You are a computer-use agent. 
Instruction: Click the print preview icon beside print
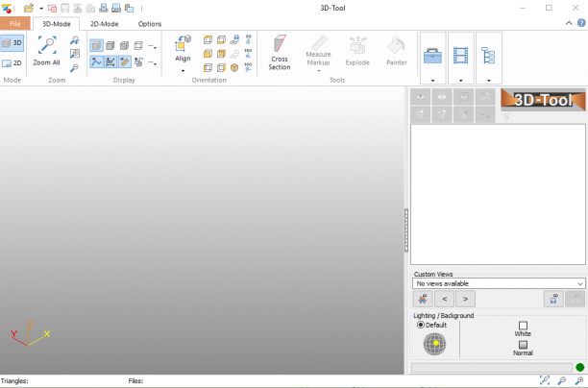pos(116,8)
